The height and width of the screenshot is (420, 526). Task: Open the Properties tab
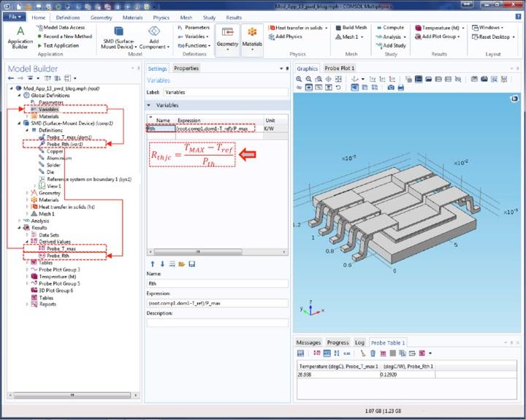pyautogui.click(x=186, y=68)
